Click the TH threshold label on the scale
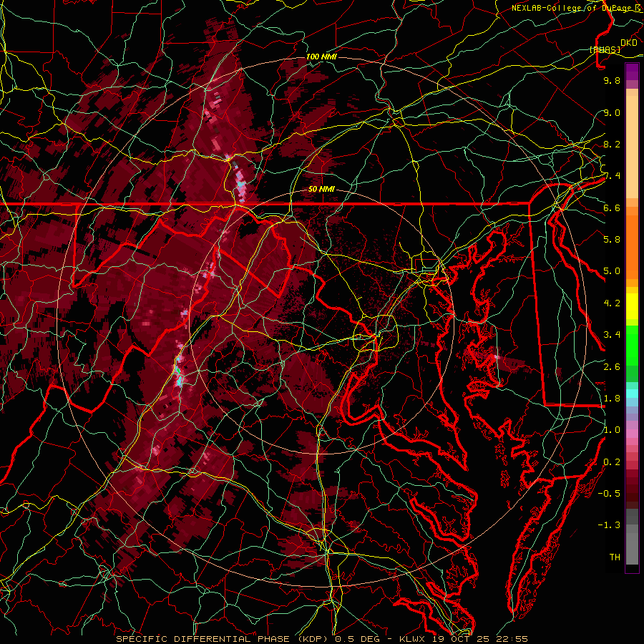 point(615,557)
